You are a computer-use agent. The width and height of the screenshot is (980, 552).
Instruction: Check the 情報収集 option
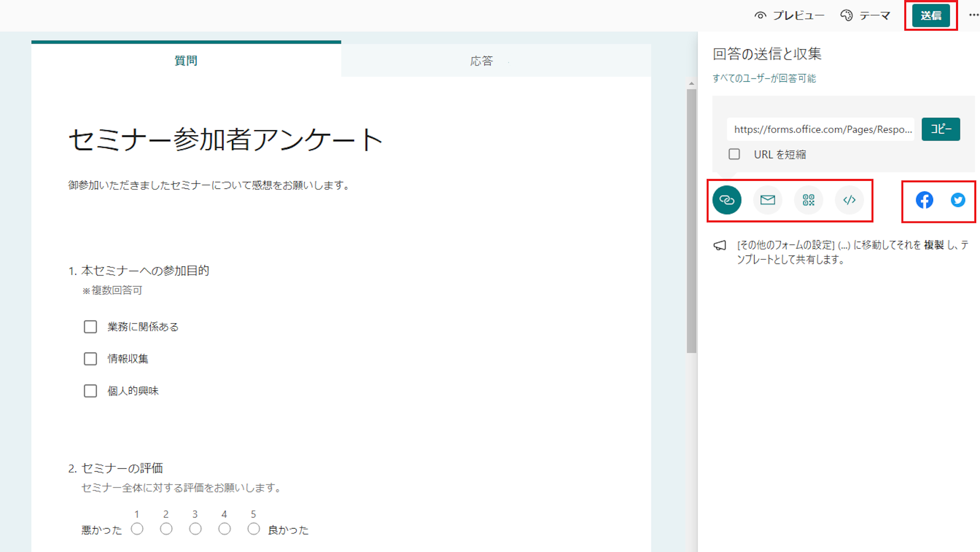point(90,359)
